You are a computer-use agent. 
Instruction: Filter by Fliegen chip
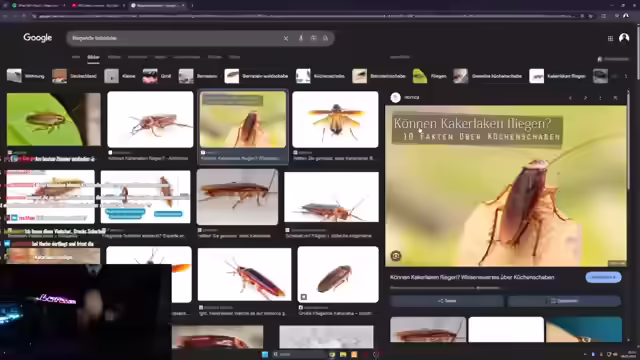pos(429,76)
